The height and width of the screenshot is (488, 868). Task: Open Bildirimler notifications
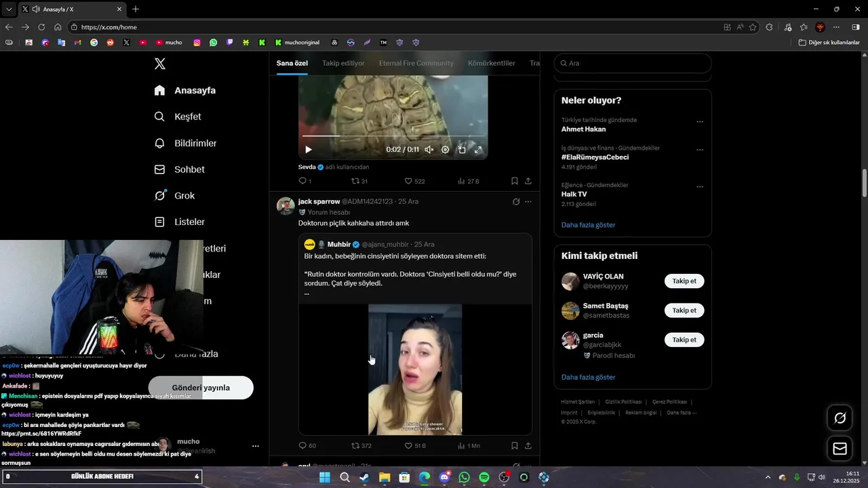point(186,143)
